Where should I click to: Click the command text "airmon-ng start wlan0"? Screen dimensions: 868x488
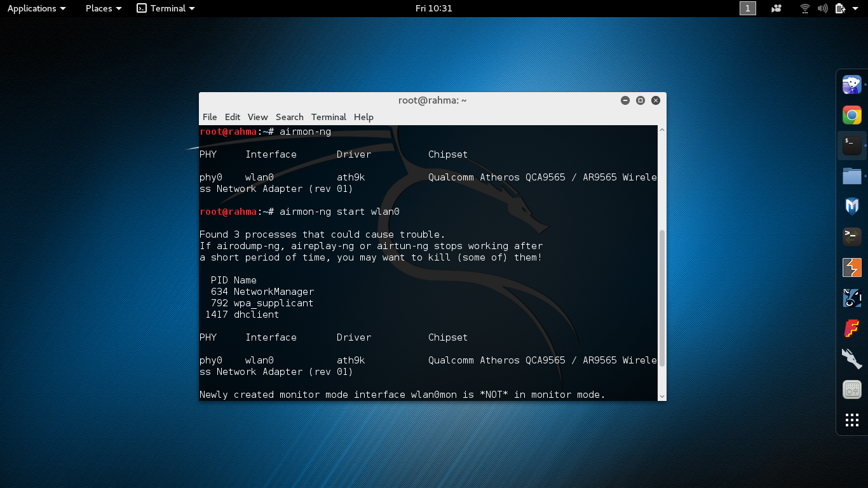[x=339, y=212]
